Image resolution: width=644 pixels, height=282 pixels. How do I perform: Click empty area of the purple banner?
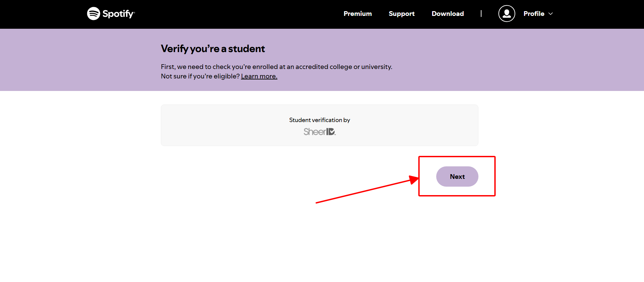(x=507, y=61)
